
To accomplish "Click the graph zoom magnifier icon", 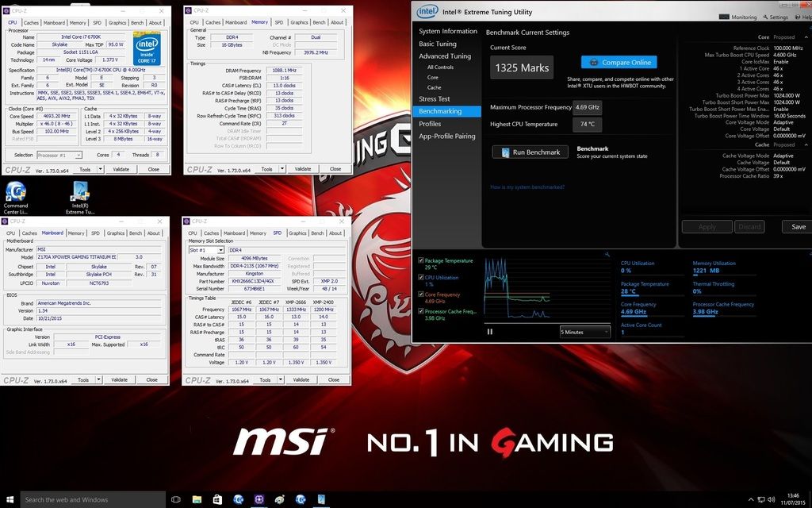I will 607,255.
